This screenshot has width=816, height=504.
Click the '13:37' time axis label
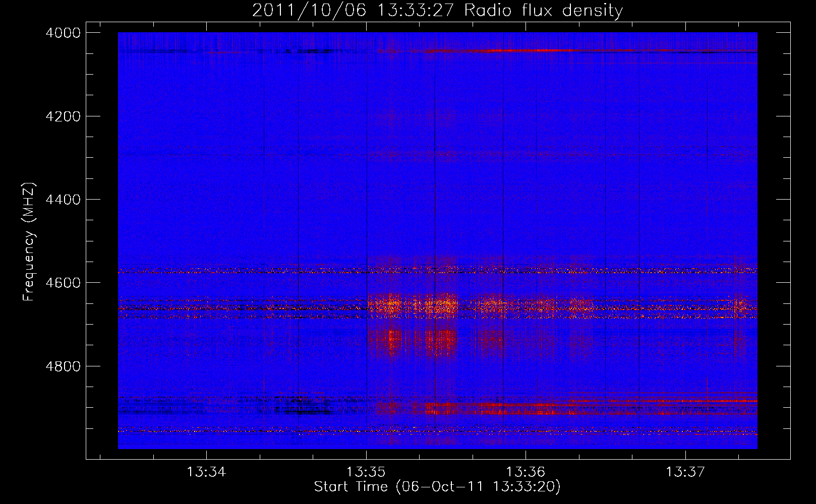[685, 472]
